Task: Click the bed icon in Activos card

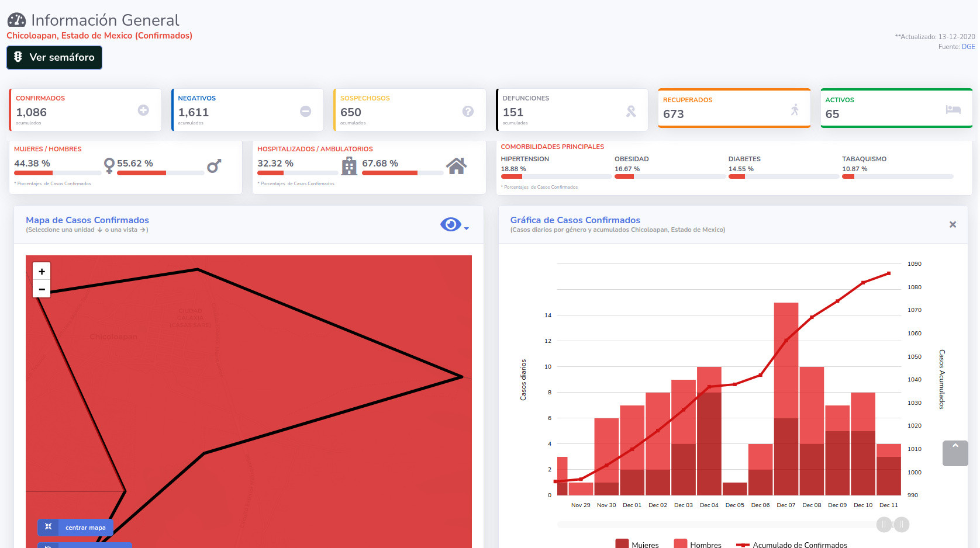Action: pos(953,109)
